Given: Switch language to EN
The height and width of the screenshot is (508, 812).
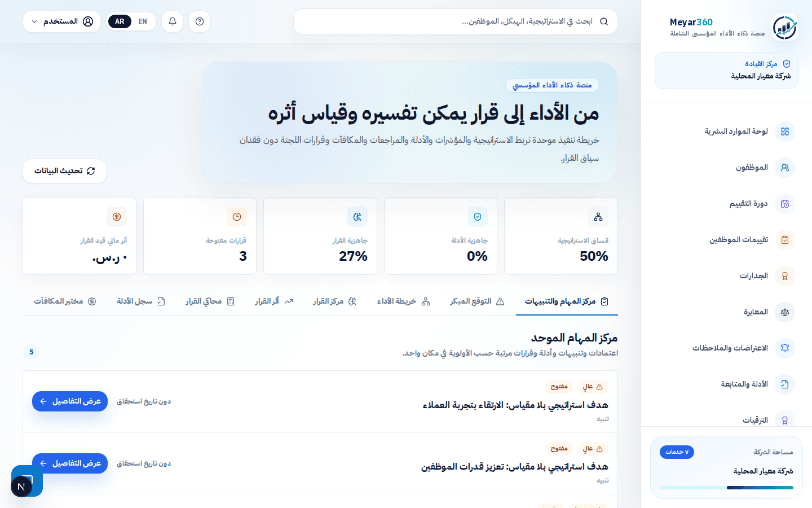Looking at the screenshot, I should (x=143, y=21).
